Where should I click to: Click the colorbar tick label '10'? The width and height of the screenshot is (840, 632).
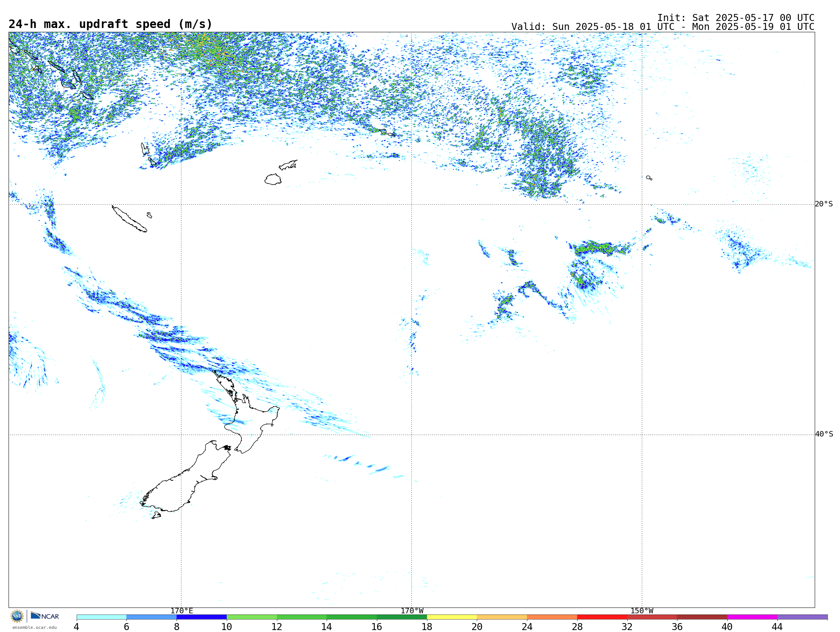[227, 627]
